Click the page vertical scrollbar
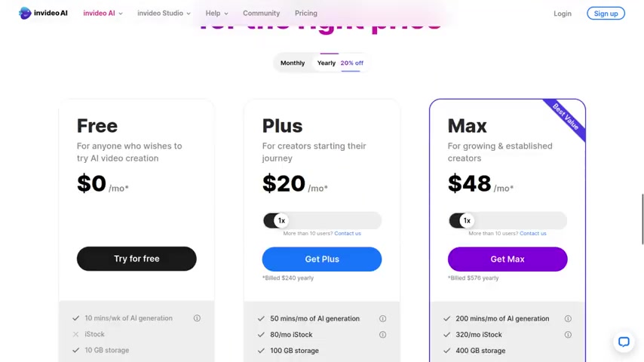Screen dimensions: 644x362 [x=642, y=219]
